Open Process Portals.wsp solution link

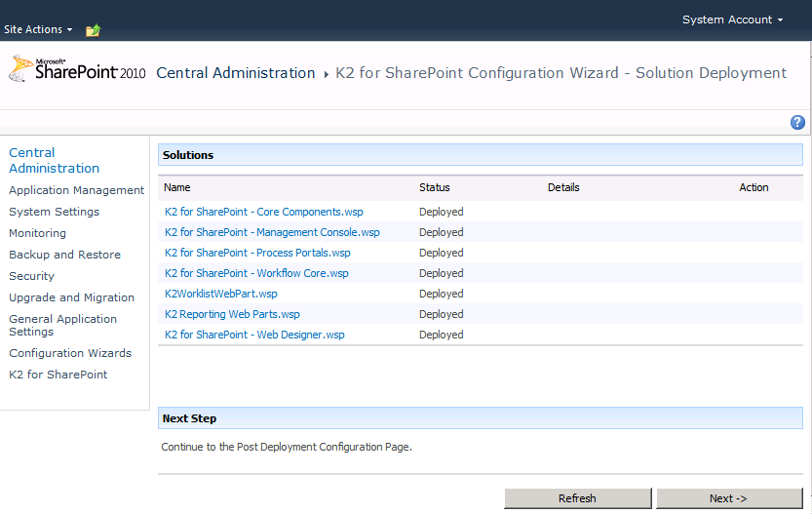(257, 253)
